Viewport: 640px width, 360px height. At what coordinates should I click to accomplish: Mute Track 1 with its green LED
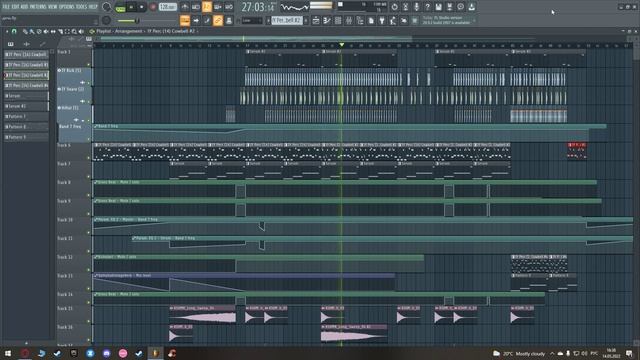pyautogui.click(x=89, y=64)
